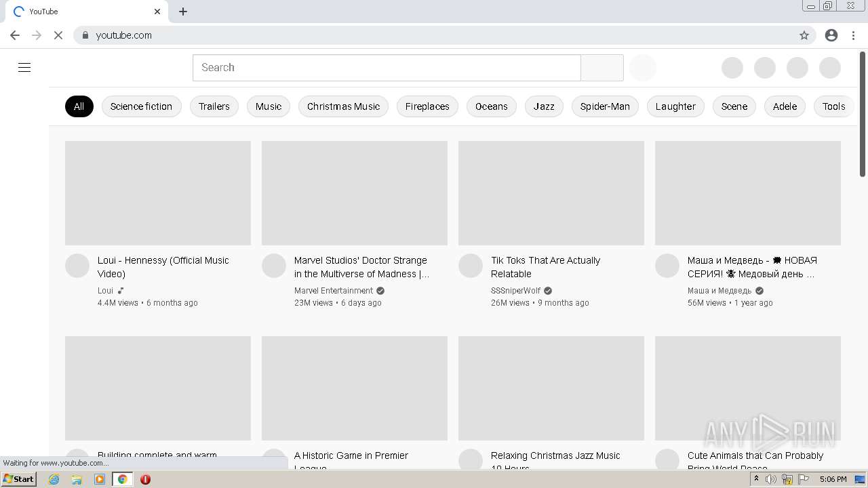The width and height of the screenshot is (868, 488).
Task: Open Relaxing Christmas Jazz Music title
Action: pos(555,460)
